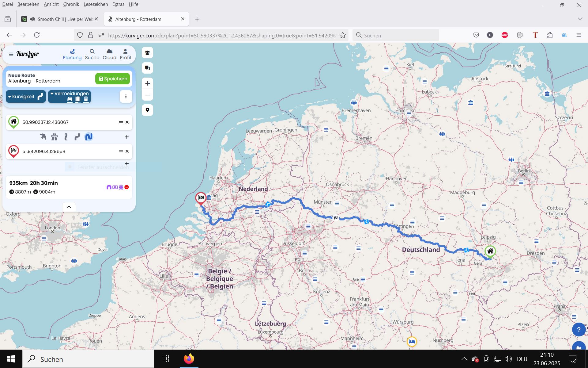Select the extra curvy routing mode
The width and height of the screenshot is (588, 368).
[x=89, y=137]
